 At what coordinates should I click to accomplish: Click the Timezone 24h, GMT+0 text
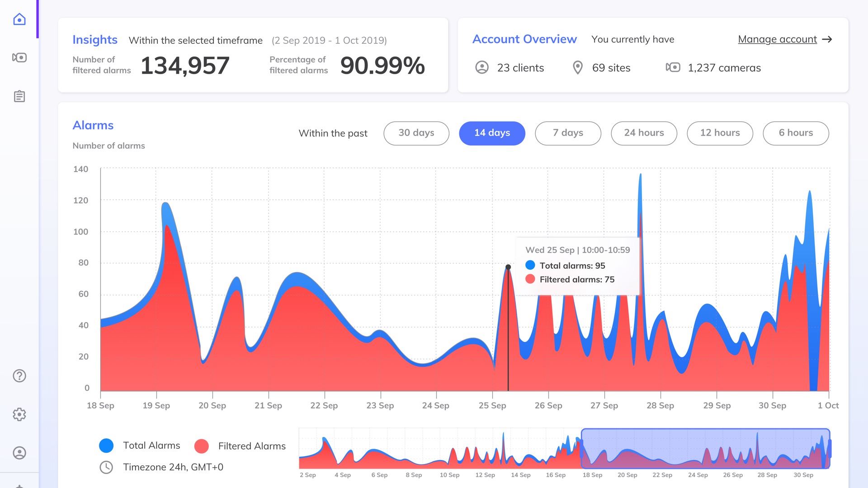tap(173, 467)
